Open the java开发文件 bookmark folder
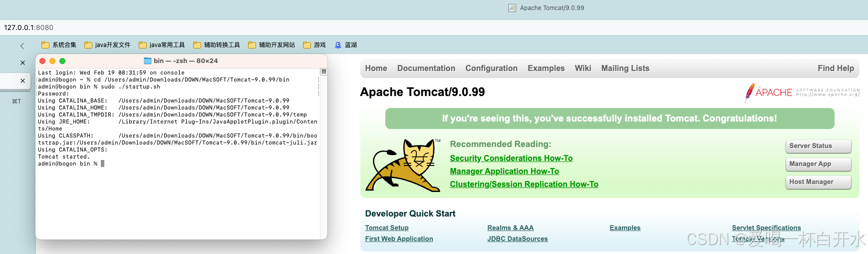 pyautogui.click(x=107, y=45)
